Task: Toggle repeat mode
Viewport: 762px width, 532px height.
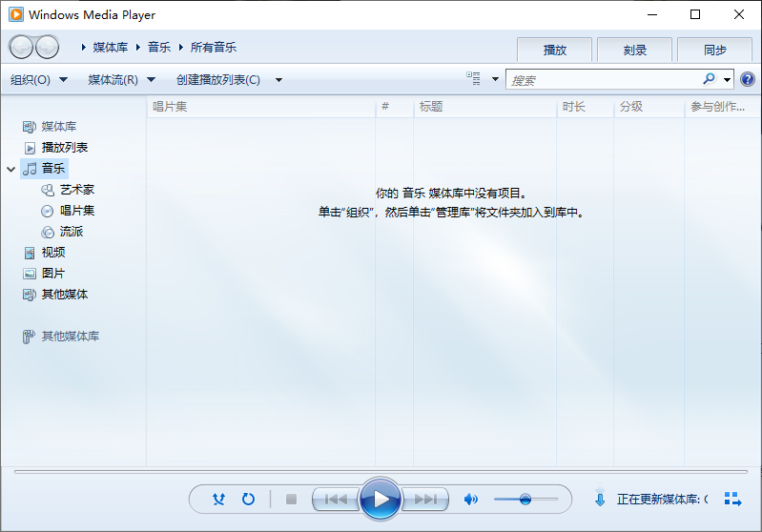Action: click(x=248, y=499)
